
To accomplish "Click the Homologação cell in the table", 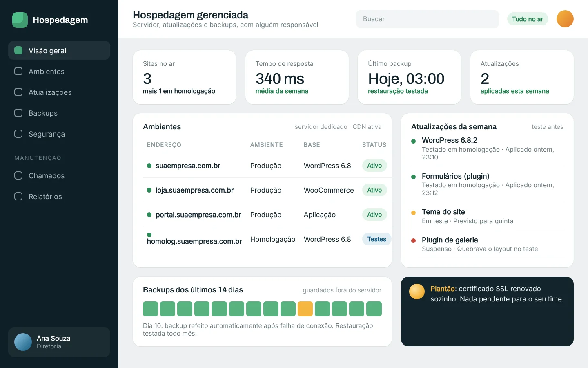I will [273, 239].
